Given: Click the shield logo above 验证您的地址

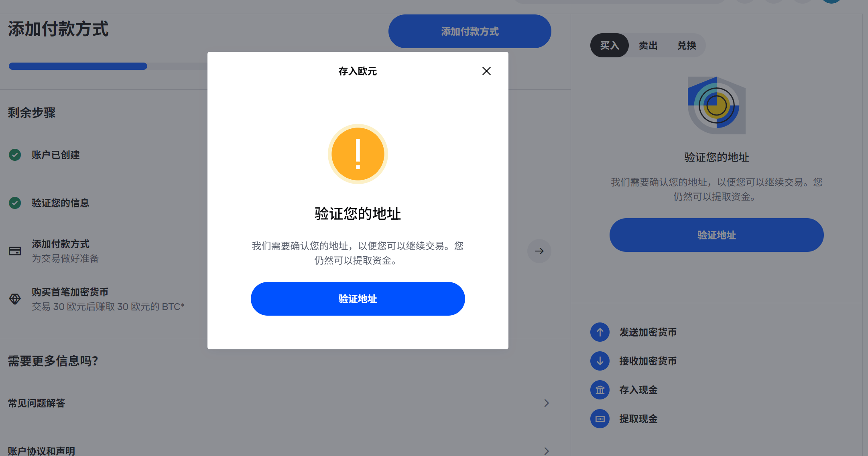Looking at the screenshot, I should pos(716,105).
